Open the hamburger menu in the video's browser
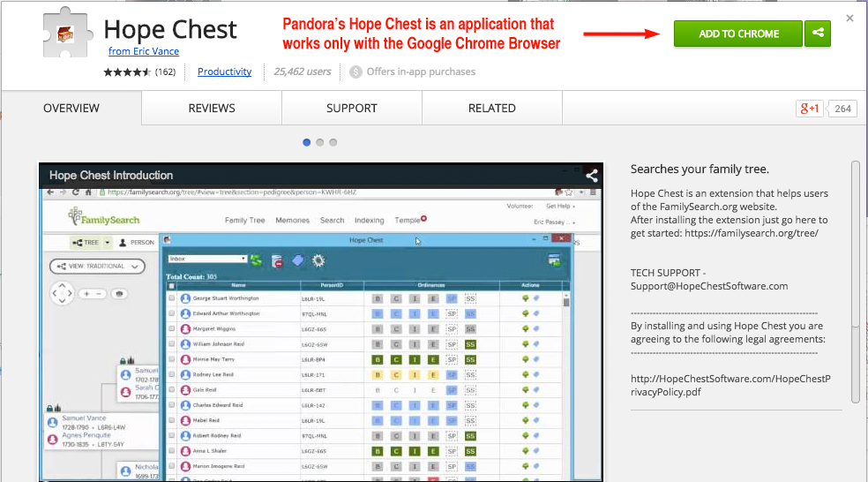Viewport: 868px width, 482px height. [x=593, y=192]
